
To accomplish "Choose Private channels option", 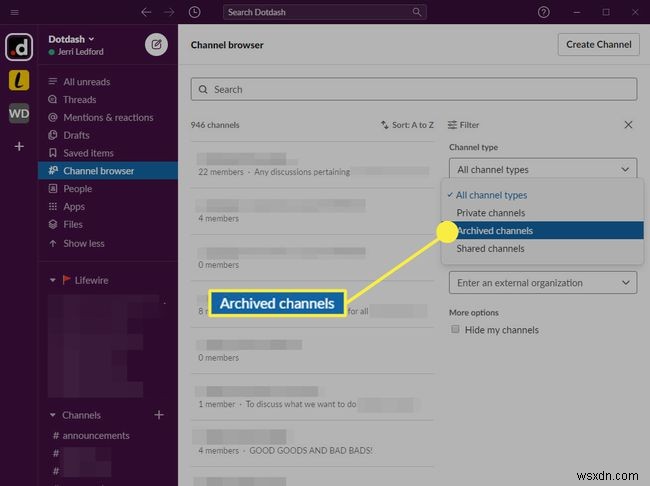I will (543, 213).
